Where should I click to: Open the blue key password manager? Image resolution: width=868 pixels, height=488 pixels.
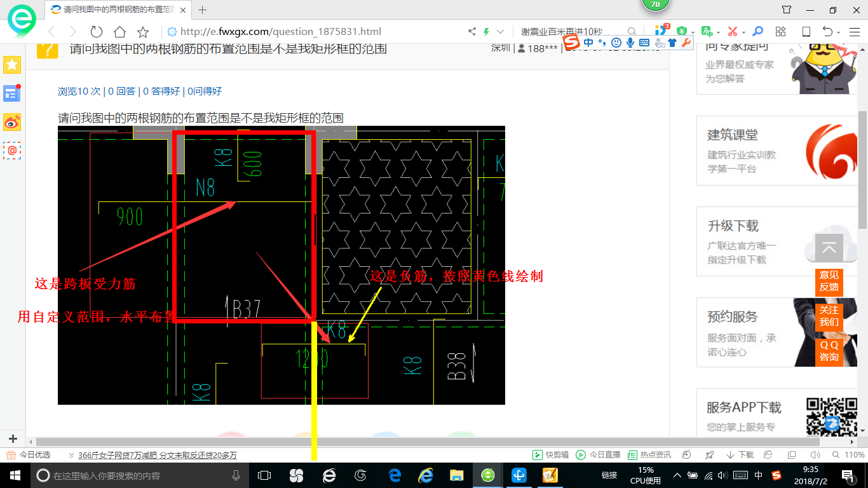[x=757, y=31]
